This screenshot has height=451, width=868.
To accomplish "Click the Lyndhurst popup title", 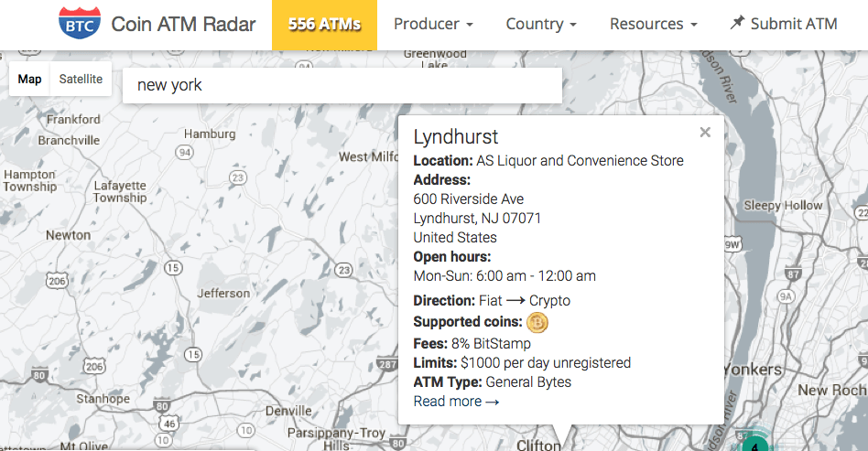I will [456, 136].
